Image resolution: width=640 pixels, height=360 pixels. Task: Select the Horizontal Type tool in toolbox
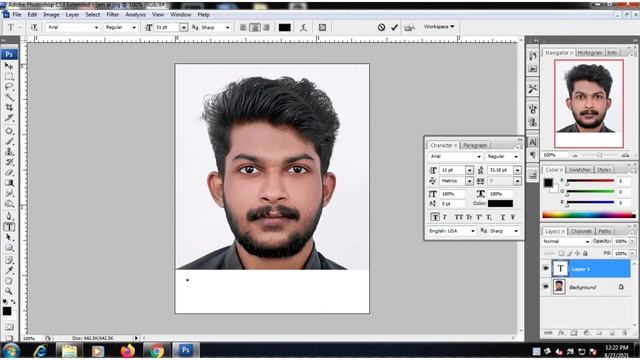click(9, 227)
